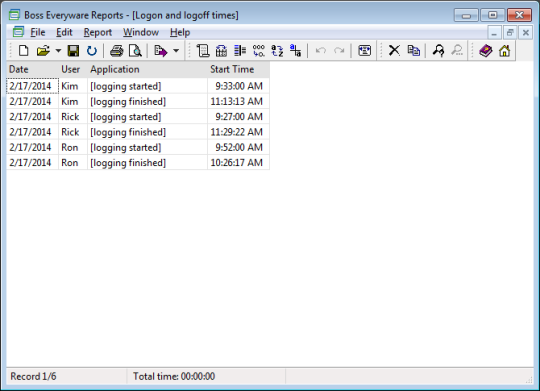Delete the record with the X icon

[x=394, y=51]
